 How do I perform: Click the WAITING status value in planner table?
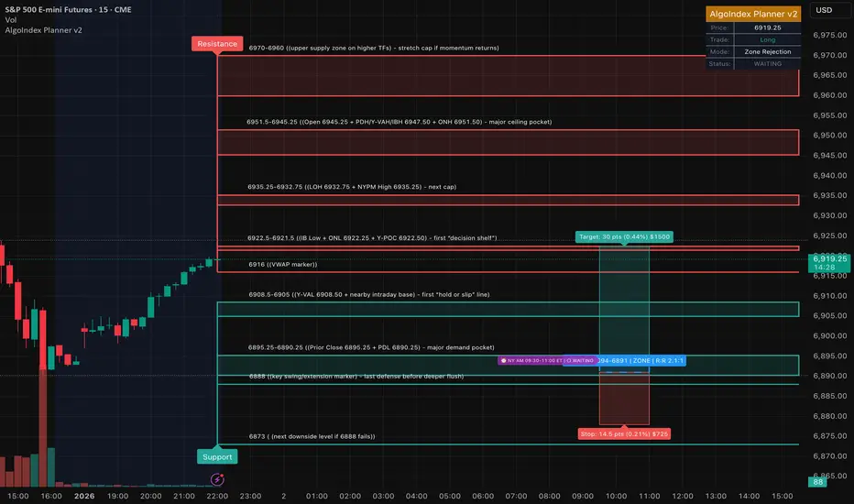(x=767, y=64)
